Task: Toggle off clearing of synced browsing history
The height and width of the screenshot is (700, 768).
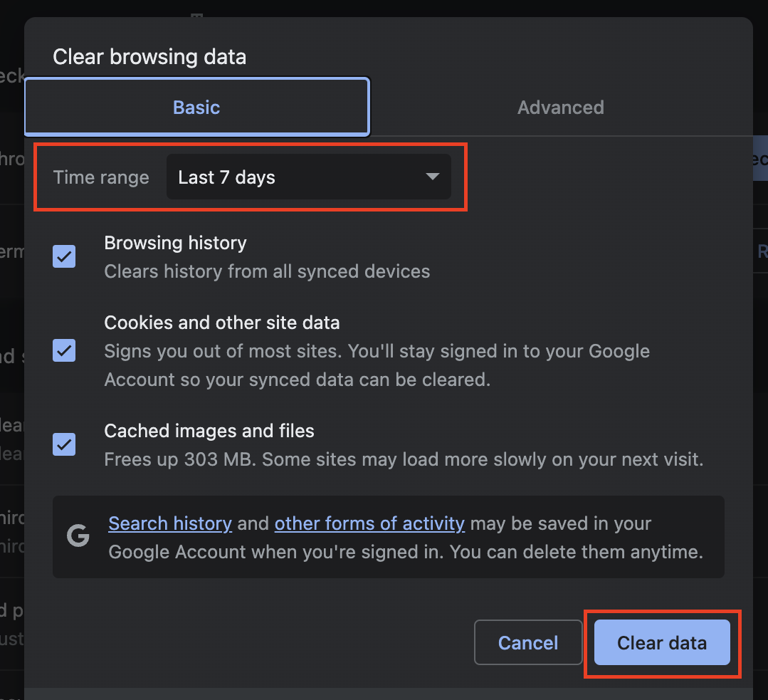Action: pos(63,256)
